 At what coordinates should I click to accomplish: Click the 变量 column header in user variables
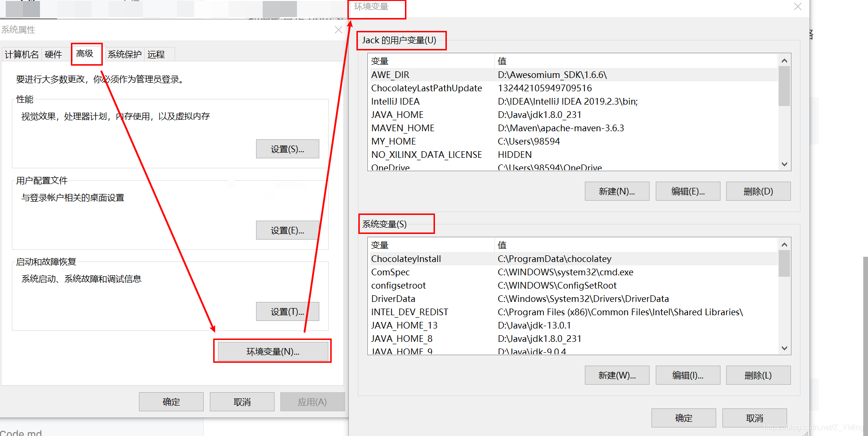[431, 61]
